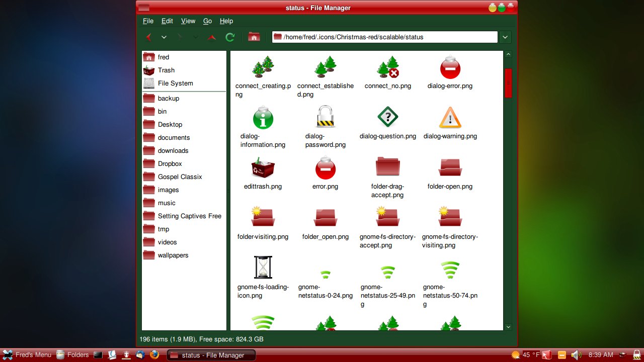
Task: Reload the current folder view
Action: pyautogui.click(x=230, y=37)
